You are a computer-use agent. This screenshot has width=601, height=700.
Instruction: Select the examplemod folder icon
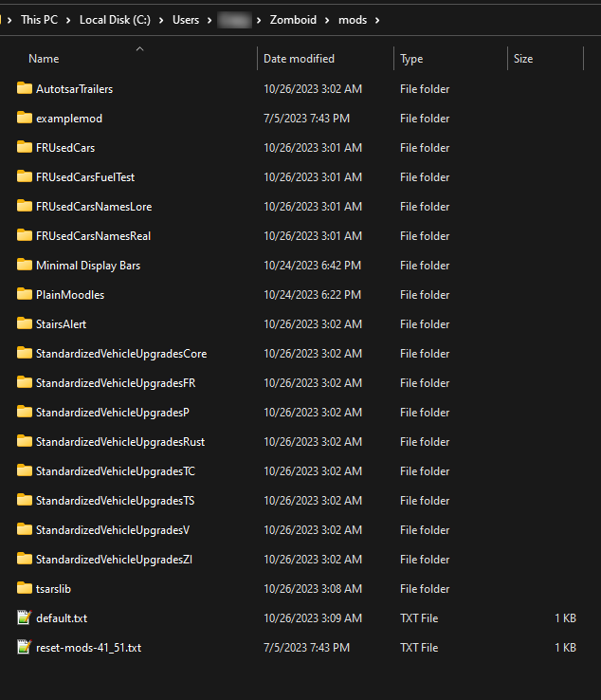coord(25,118)
